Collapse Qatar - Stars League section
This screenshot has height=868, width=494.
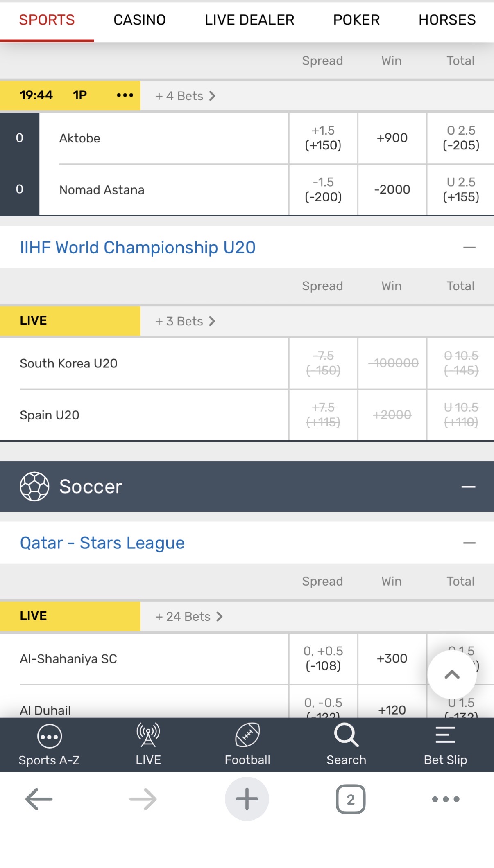tap(469, 543)
